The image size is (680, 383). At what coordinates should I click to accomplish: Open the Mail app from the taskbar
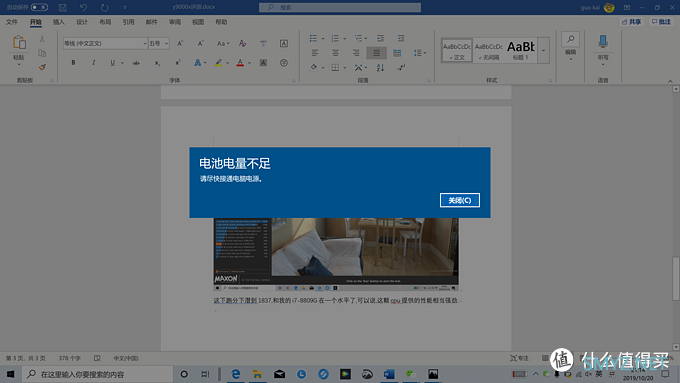point(279,374)
